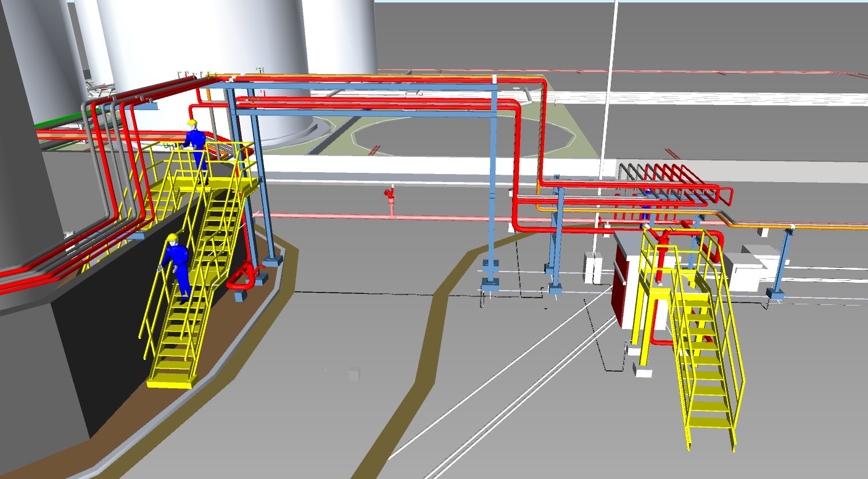
Task: Select the red fire hydrant in the yard
Action: pos(390,200)
